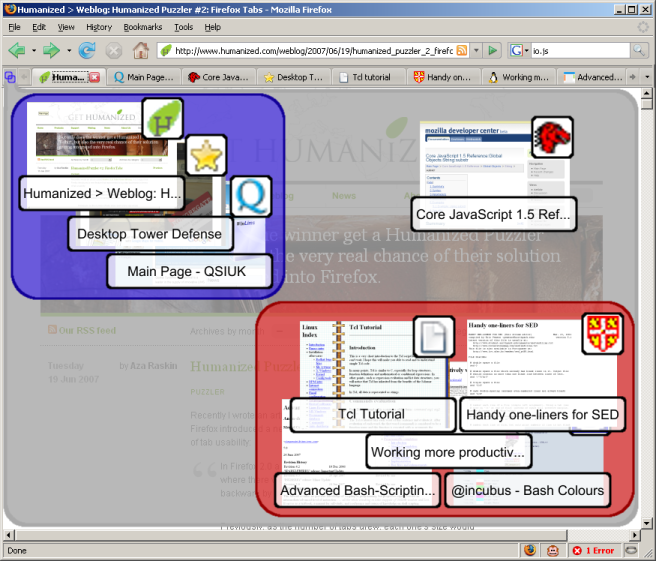
Task: Click the green Go arrow button
Action: point(494,50)
